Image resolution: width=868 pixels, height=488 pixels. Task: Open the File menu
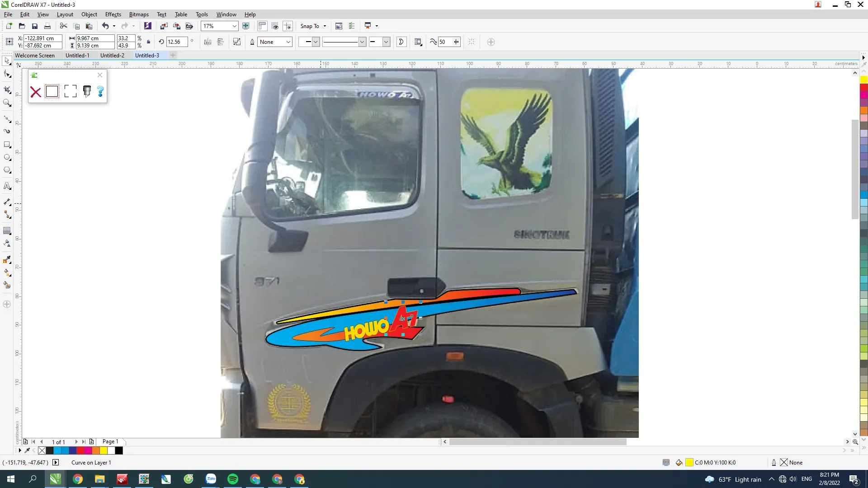[8, 14]
